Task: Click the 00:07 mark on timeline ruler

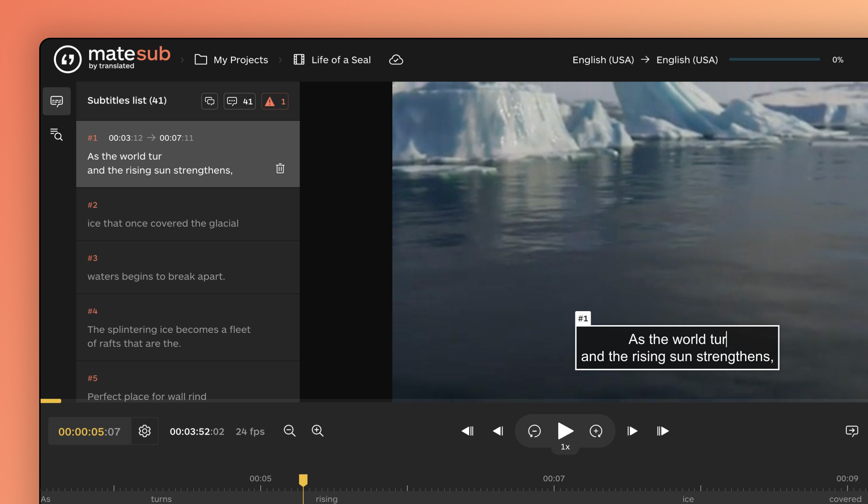Action: (x=554, y=478)
